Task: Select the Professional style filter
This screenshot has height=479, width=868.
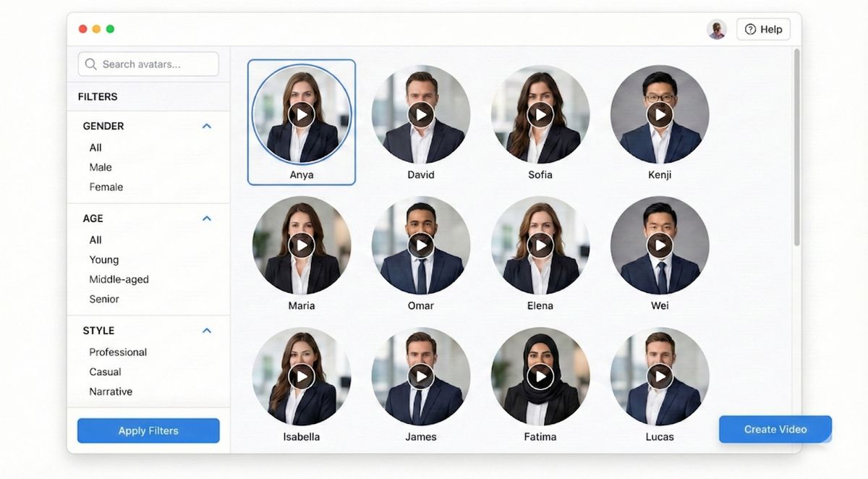Action: [118, 352]
